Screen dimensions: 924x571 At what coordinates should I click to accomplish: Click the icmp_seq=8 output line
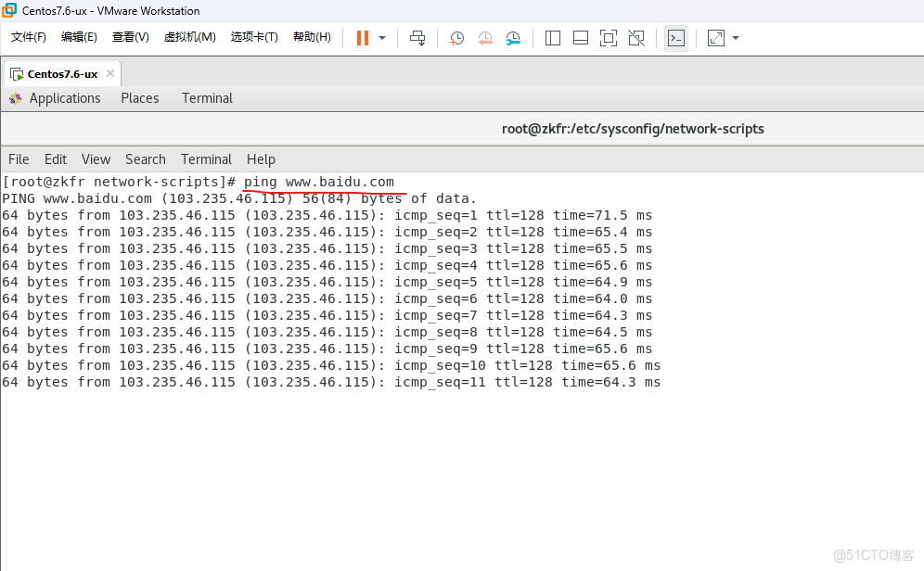327,332
